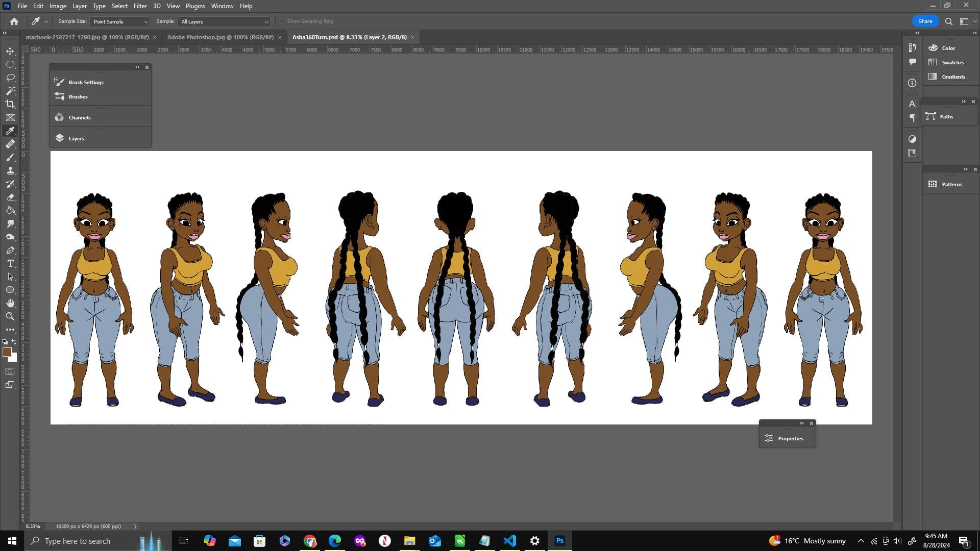980x551 pixels.
Task: Open the Libraries panel icon
Action: tap(912, 153)
